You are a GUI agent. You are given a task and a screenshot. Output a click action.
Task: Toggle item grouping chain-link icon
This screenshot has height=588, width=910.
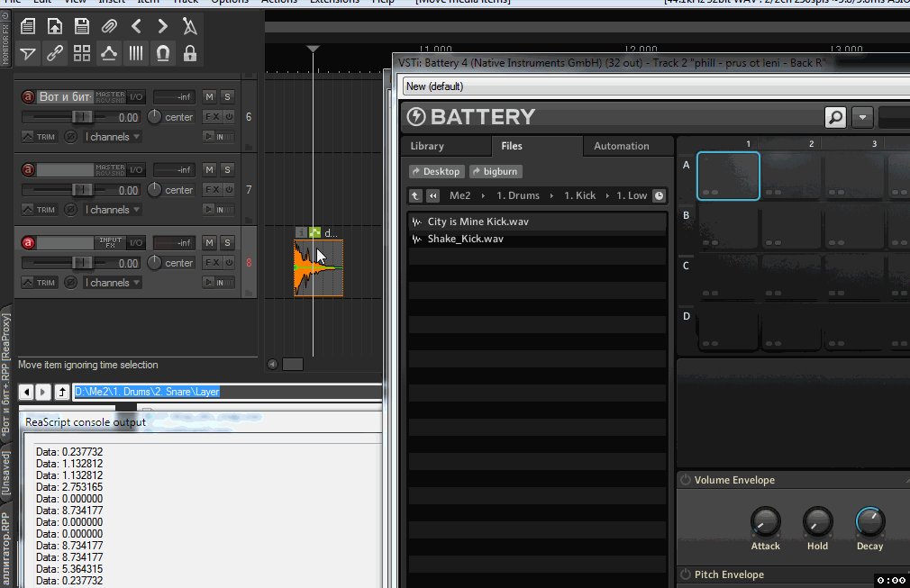click(55, 54)
